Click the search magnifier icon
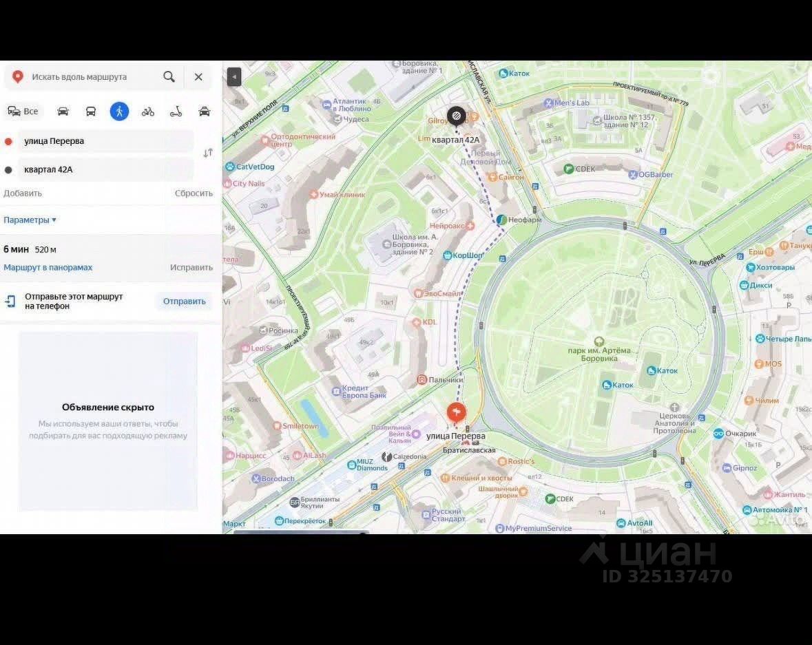The width and height of the screenshot is (812, 645). pyautogui.click(x=169, y=77)
